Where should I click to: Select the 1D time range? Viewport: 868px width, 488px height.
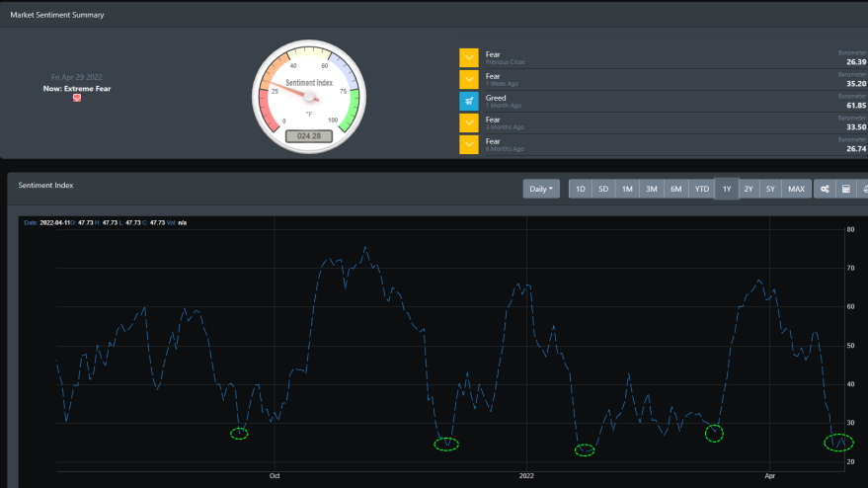click(580, 189)
